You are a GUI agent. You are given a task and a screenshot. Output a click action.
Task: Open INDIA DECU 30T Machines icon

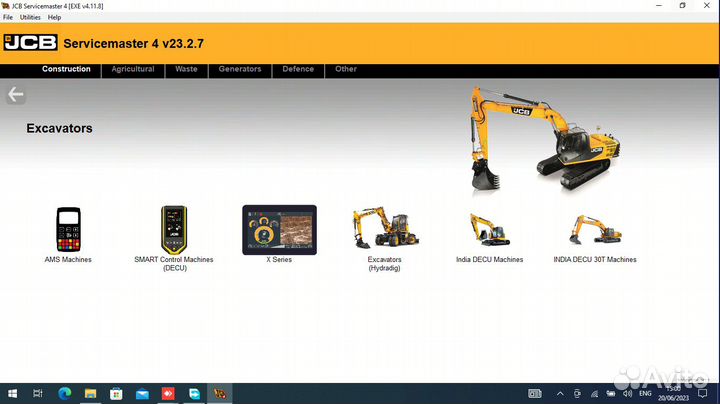[x=595, y=230]
